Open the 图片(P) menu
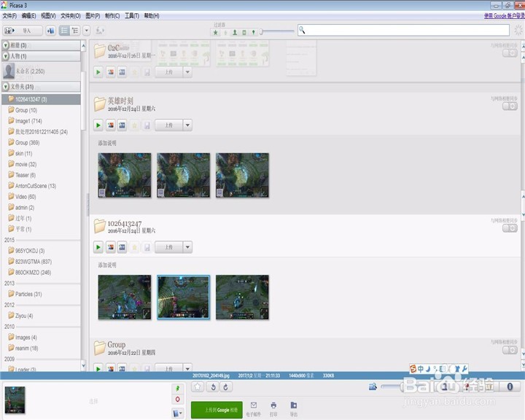 coord(93,16)
